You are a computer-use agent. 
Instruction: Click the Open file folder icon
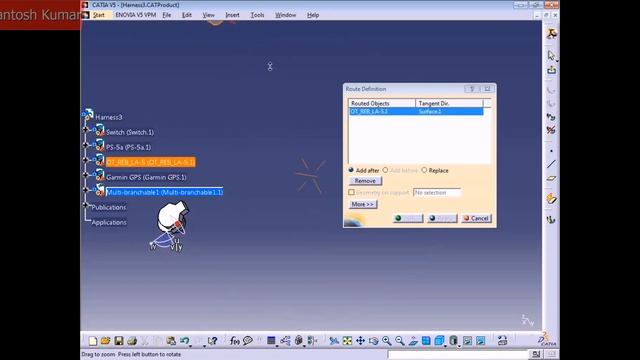click(x=106, y=341)
